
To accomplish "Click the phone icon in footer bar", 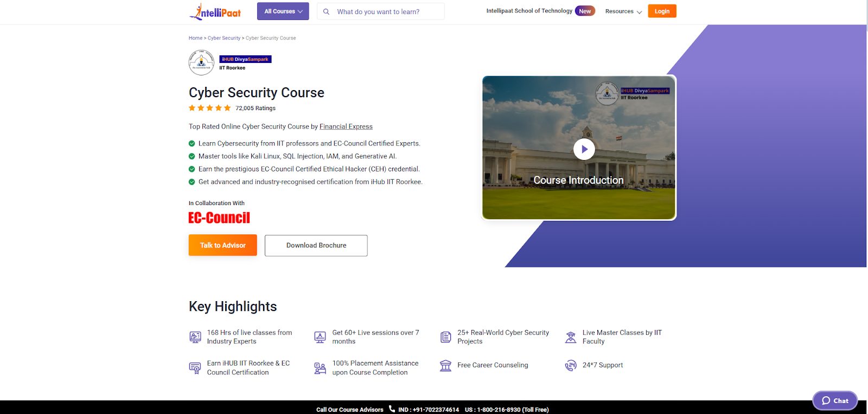I will [x=392, y=409].
